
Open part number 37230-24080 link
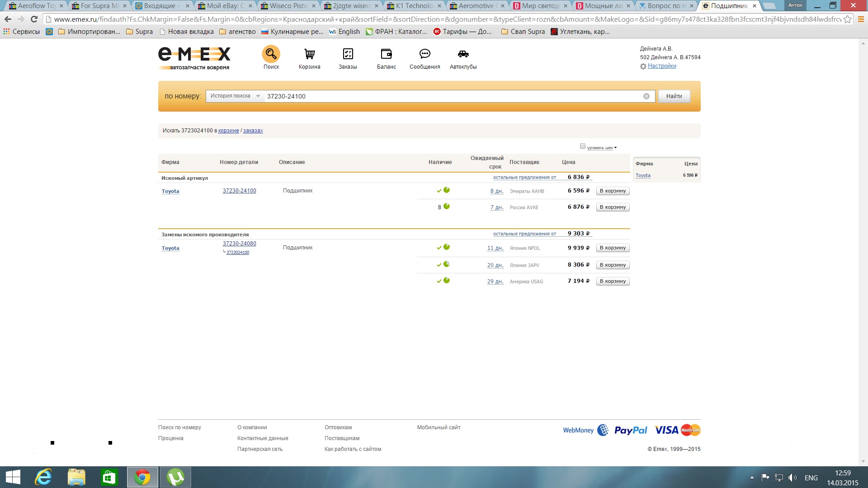pos(239,244)
